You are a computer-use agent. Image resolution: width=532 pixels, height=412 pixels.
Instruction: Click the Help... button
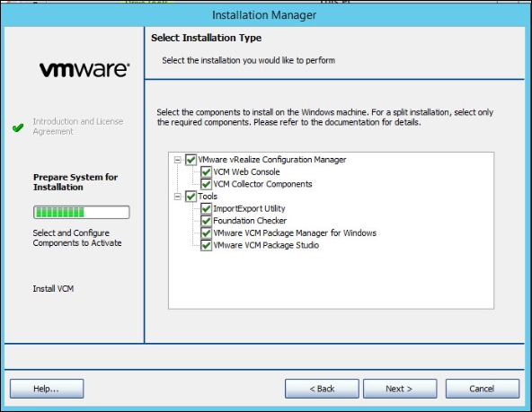(47, 389)
